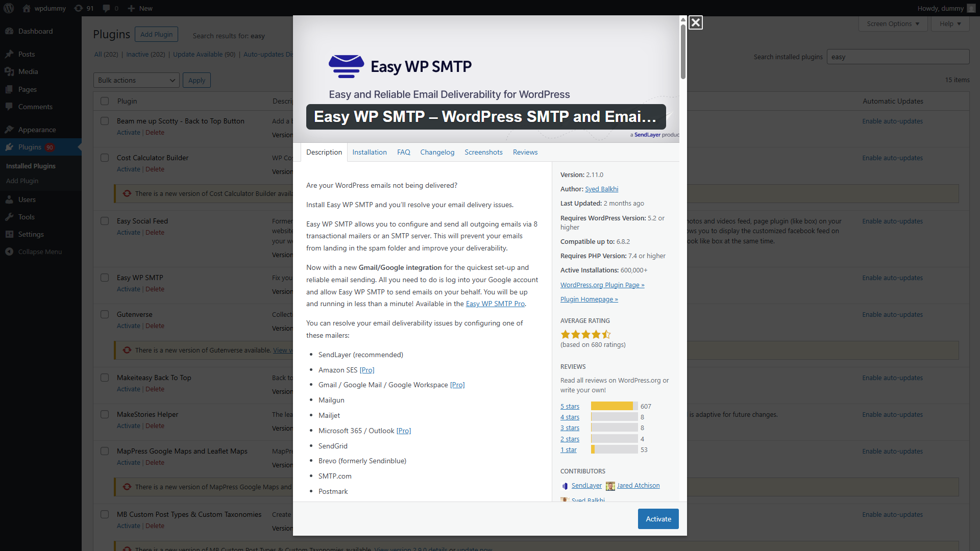This screenshot has height=551, width=980.
Task: Check the Easy WP SMTP plugin checkbox
Action: click(105, 278)
